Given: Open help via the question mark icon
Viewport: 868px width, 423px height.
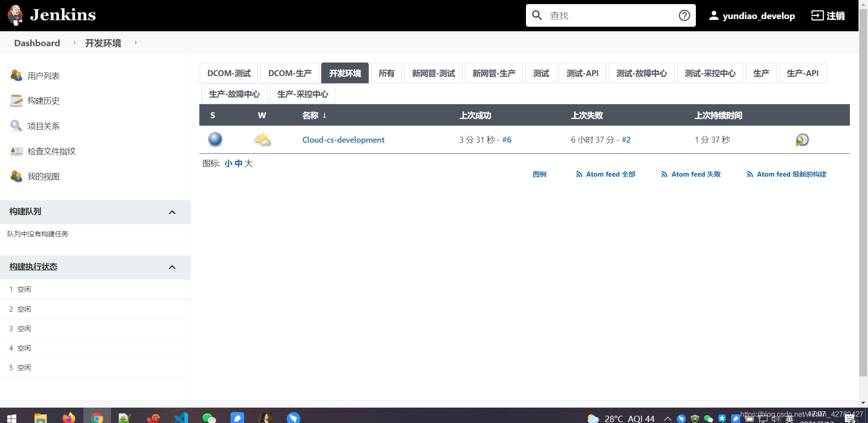Looking at the screenshot, I should pos(684,15).
